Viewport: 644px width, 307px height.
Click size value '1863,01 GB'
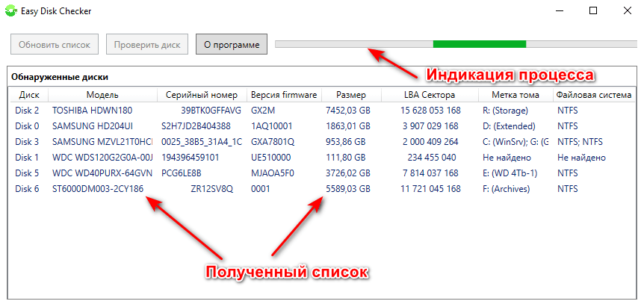348,126
